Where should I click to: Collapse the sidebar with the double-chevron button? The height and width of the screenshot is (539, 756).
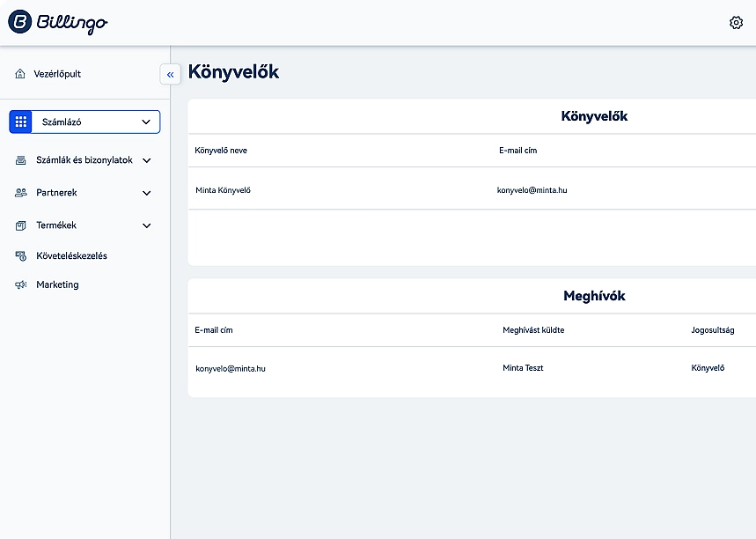click(170, 74)
